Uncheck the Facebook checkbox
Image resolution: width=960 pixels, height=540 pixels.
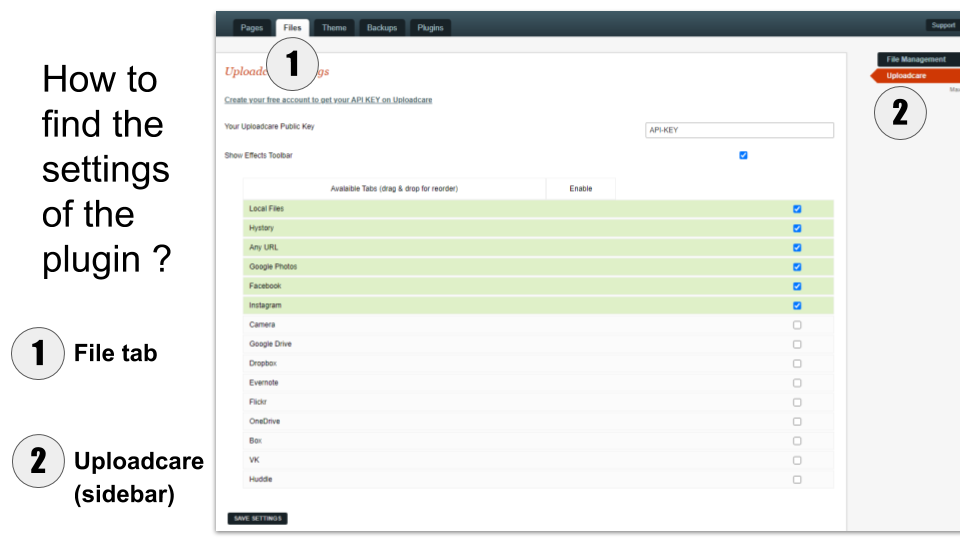point(797,286)
